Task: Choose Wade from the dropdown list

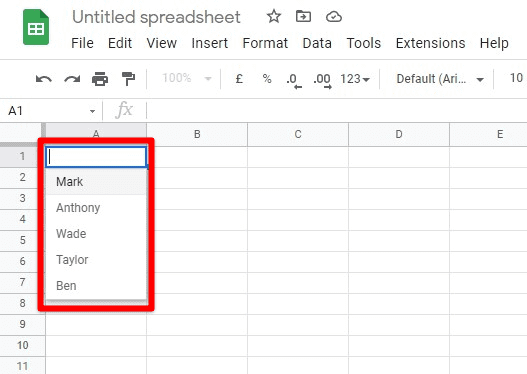Action: pos(96,234)
